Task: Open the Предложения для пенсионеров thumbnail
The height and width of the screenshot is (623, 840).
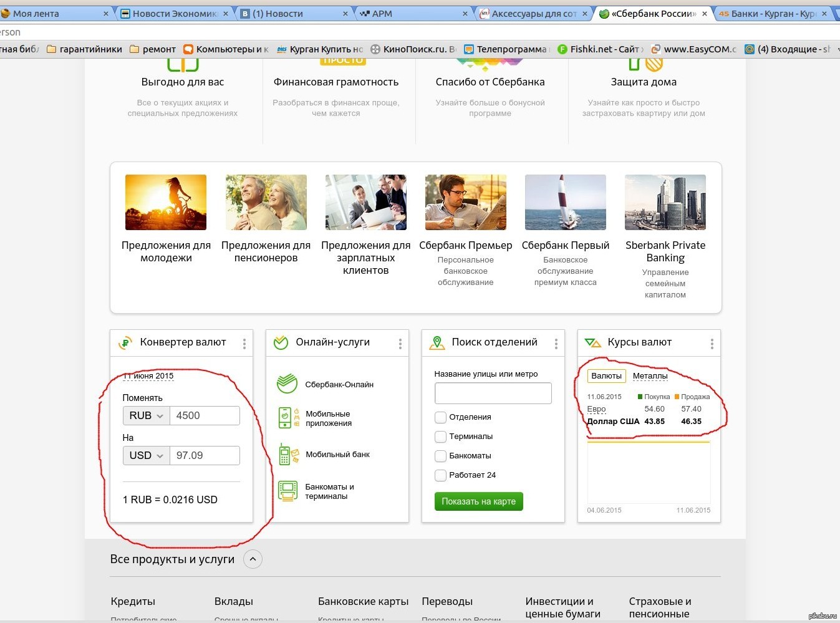Action: pos(266,202)
